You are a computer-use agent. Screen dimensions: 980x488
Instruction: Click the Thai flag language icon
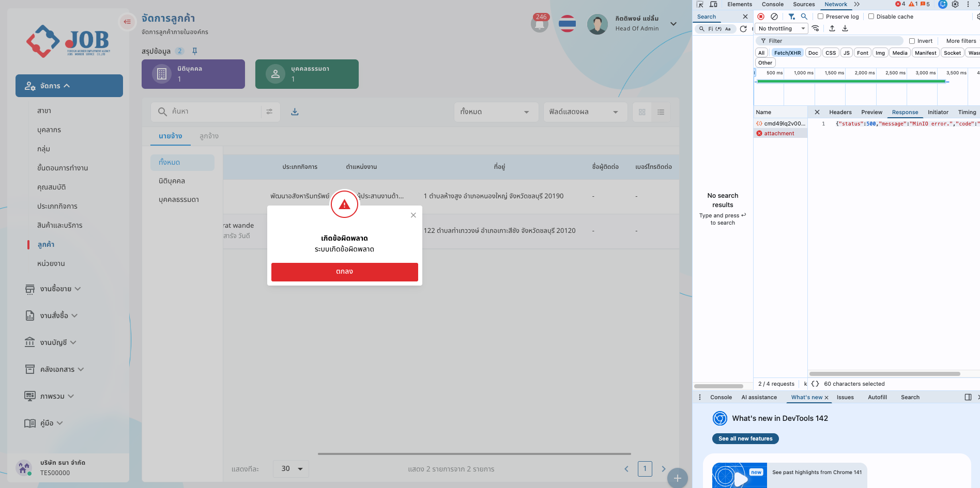[x=567, y=24]
